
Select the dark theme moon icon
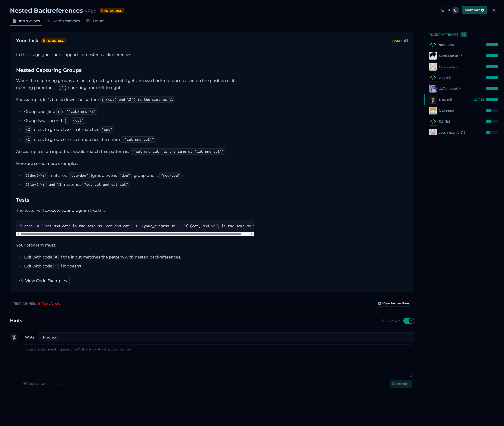(x=455, y=10)
